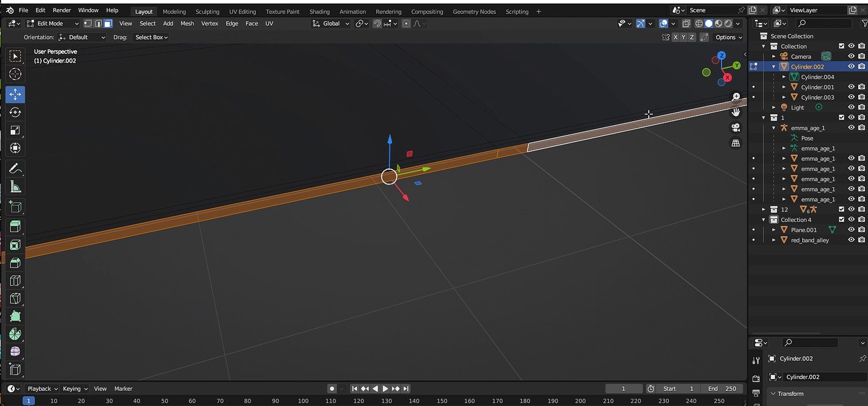Select the Rotate tool
The image size is (868, 406).
pos(15,112)
